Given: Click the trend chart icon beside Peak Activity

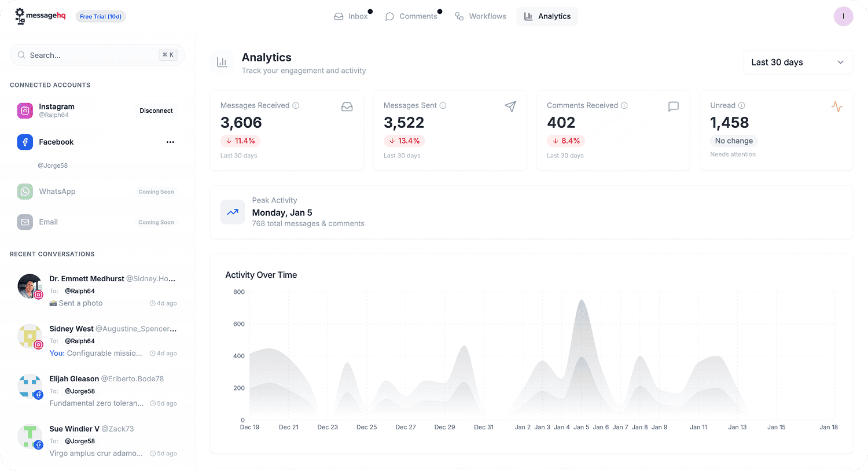Looking at the screenshot, I should (232, 212).
